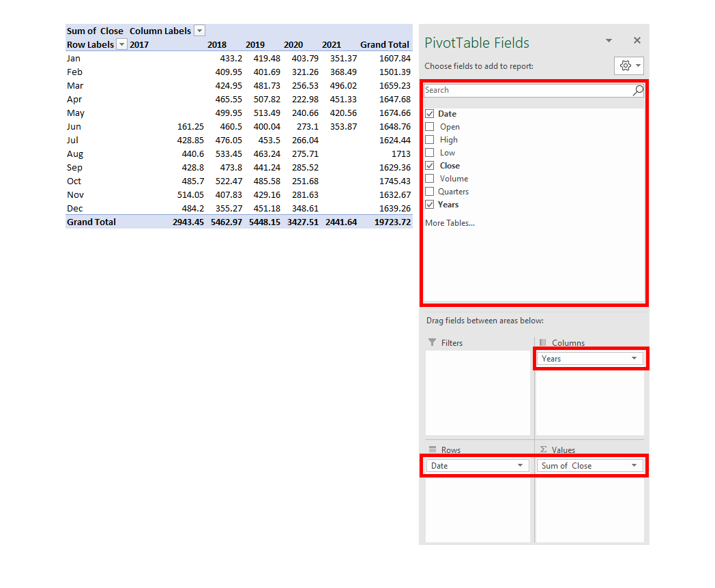Screen dimensions: 715x588
Task: Open the task pane options arrow
Action: pos(609,40)
